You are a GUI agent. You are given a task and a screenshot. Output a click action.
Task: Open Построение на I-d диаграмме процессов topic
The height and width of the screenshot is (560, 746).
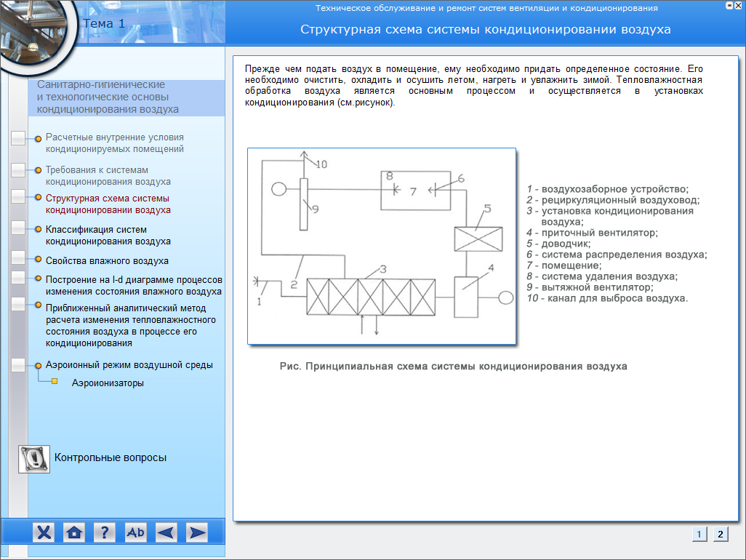click(133, 285)
